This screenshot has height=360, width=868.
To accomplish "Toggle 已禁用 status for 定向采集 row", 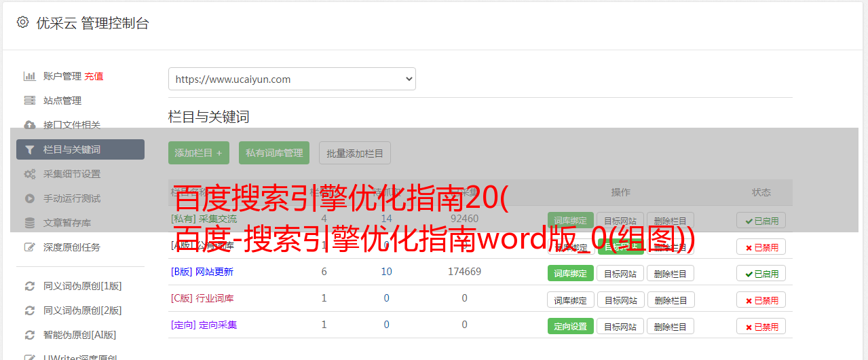I will (761, 326).
